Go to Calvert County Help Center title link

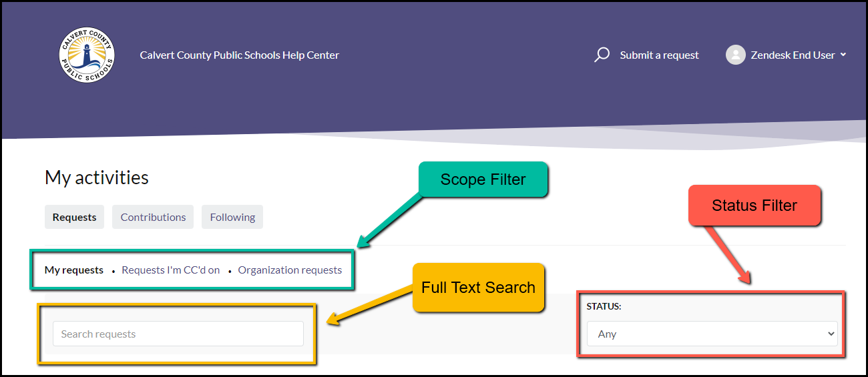[x=239, y=55]
